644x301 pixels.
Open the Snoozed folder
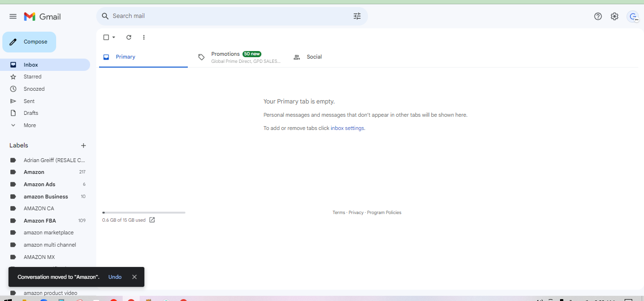click(45, 89)
